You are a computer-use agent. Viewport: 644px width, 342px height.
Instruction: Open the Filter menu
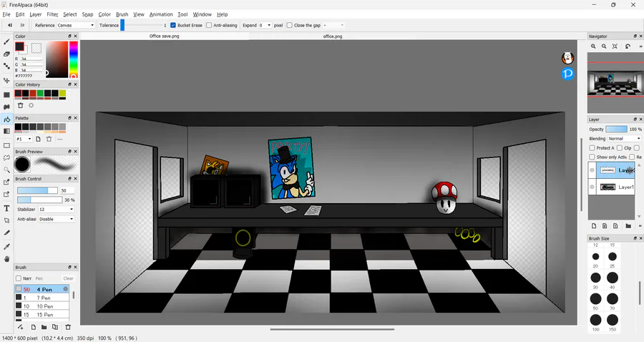coord(52,14)
